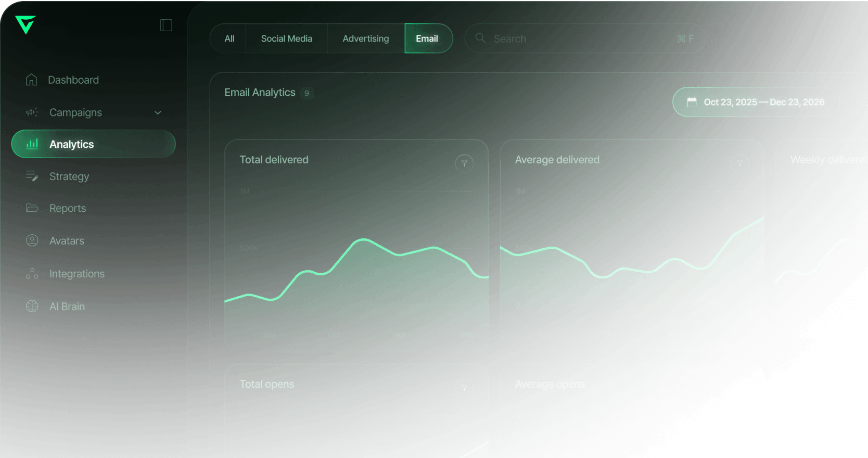Click the Reports folder icon
The height and width of the screenshot is (458, 868).
pos(32,208)
